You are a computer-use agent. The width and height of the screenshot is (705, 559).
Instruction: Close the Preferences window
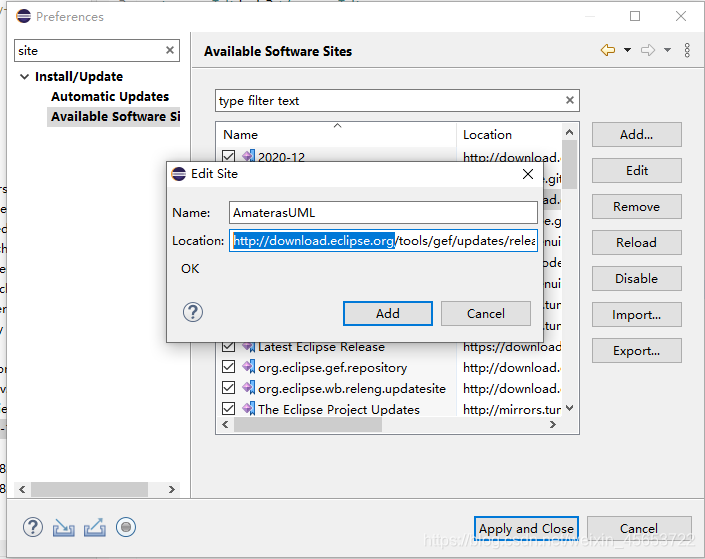[681, 16]
